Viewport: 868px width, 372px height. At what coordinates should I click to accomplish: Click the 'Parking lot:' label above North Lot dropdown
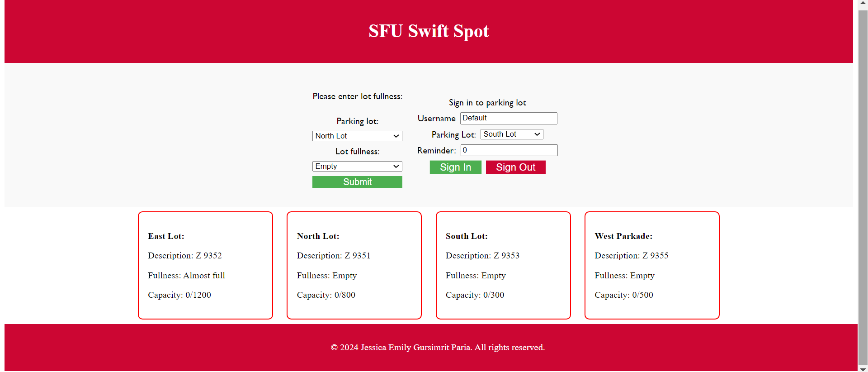pyautogui.click(x=357, y=121)
